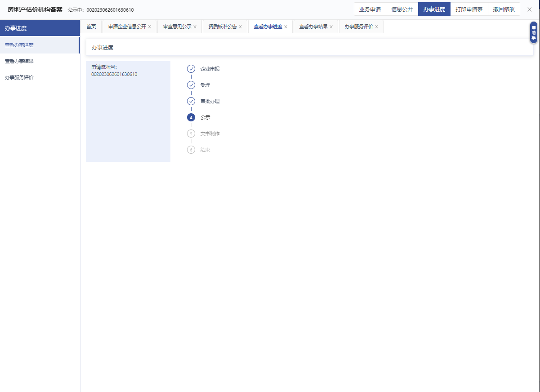Close the 资质核准公告 tab

pos(241,27)
